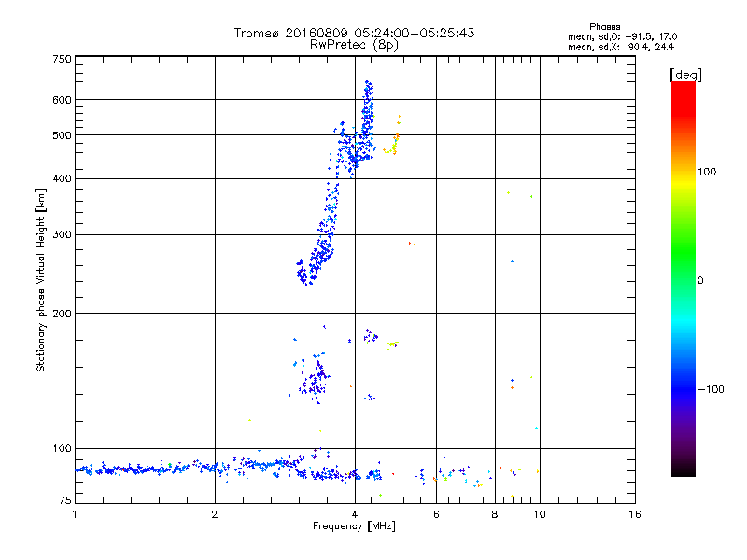Click the colorbar tick label '100'

(x=707, y=172)
